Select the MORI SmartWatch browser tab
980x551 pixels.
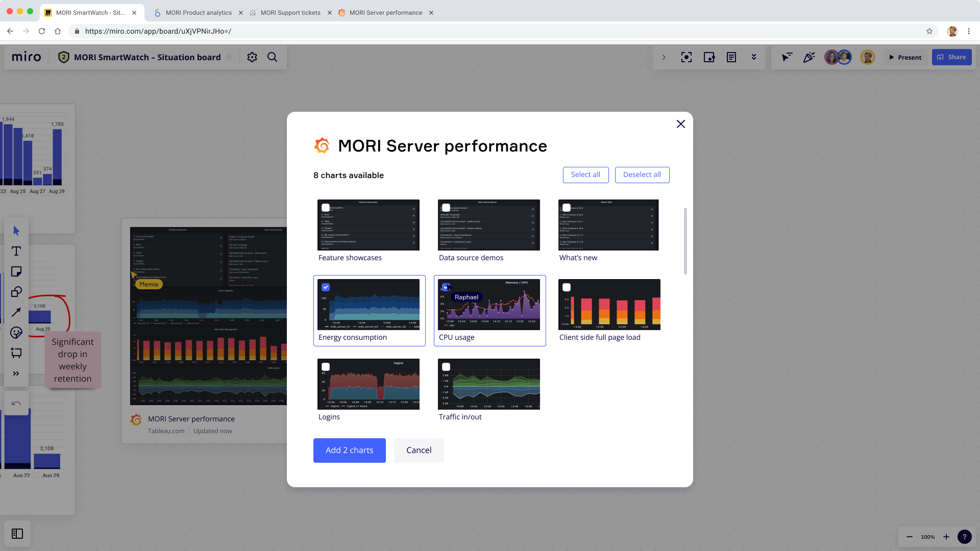coord(90,13)
